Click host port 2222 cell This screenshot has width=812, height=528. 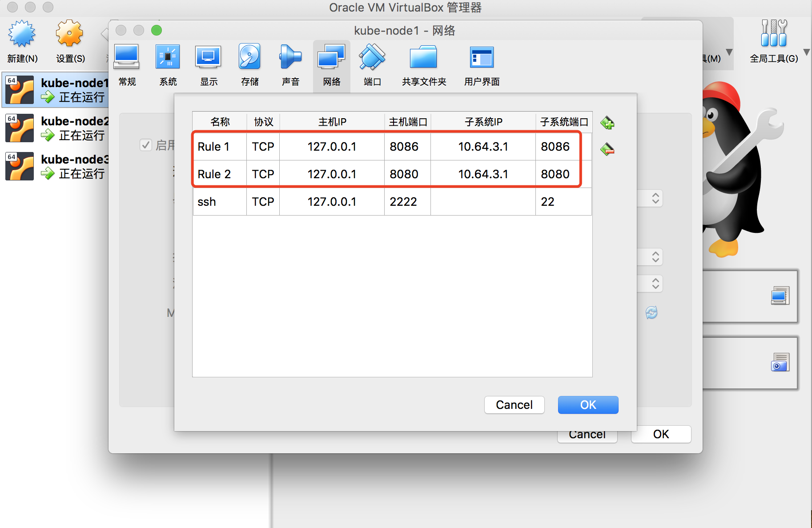click(x=407, y=202)
